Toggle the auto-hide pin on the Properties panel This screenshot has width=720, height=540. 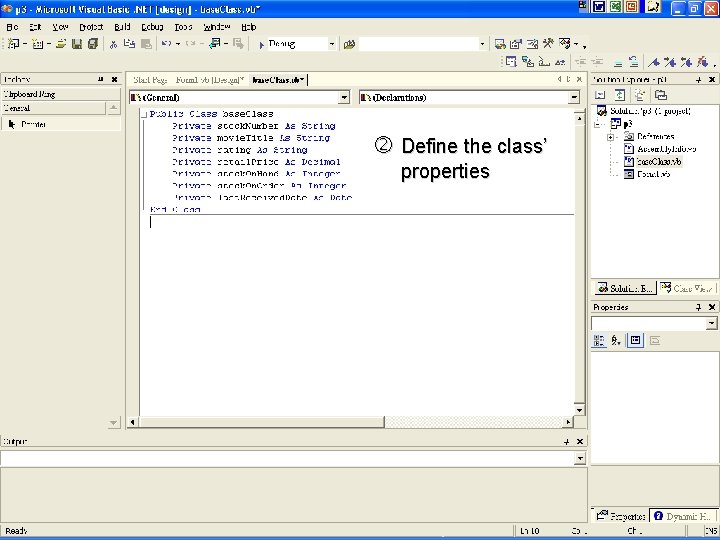pyautogui.click(x=698, y=307)
